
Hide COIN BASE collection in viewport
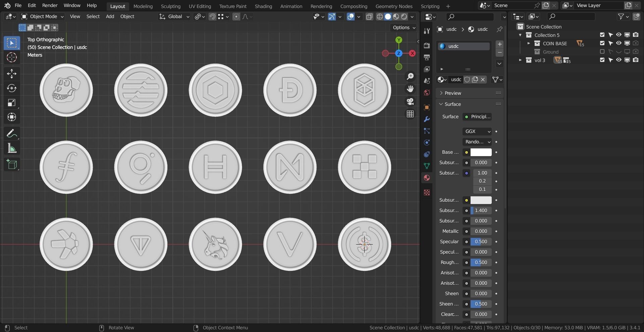pyautogui.click(x=619, y=43)
